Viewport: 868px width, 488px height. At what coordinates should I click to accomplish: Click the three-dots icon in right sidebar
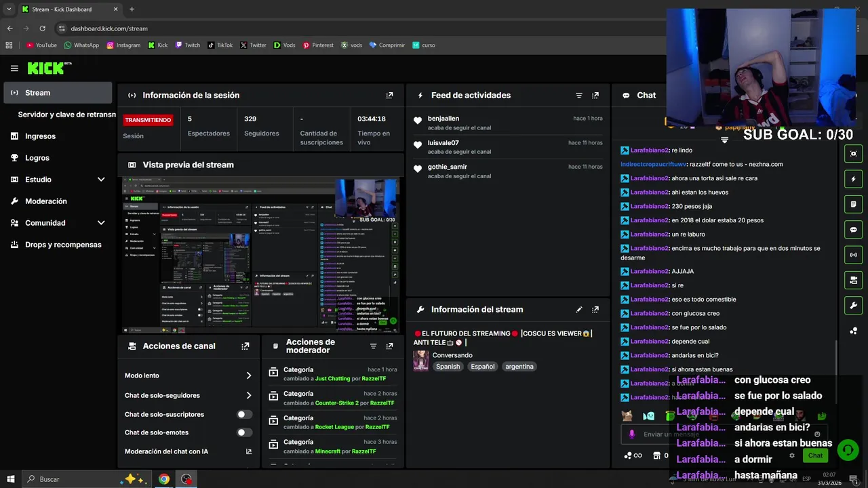click(x=853, y=331)
